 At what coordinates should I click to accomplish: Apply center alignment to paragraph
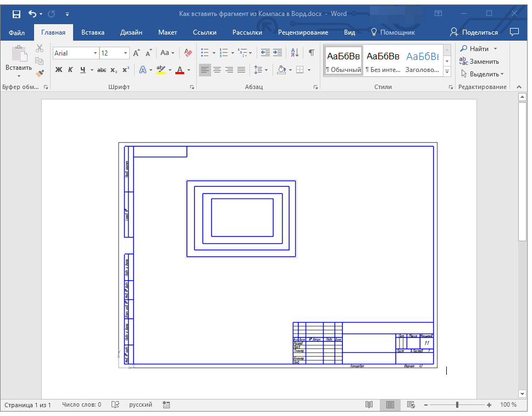pos(217,70)
